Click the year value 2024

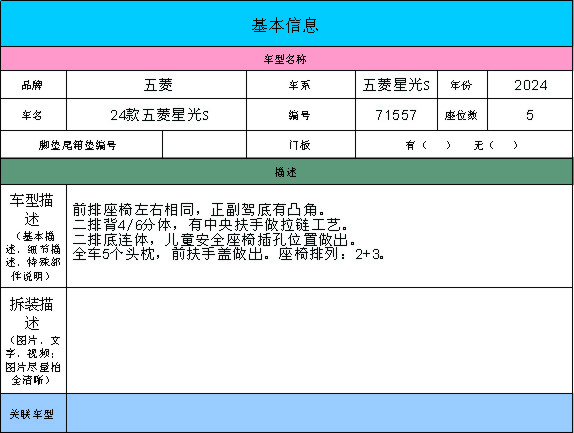[x=530, y=85]
